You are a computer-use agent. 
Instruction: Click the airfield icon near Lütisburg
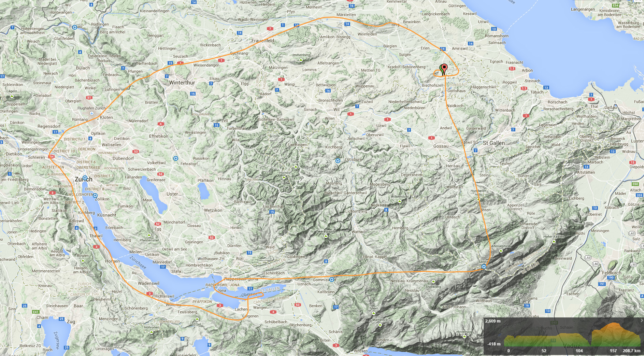[338, 161]
